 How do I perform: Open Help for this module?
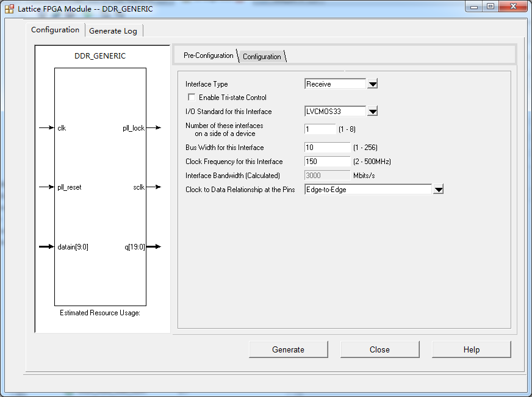click(x=471, y=349)
